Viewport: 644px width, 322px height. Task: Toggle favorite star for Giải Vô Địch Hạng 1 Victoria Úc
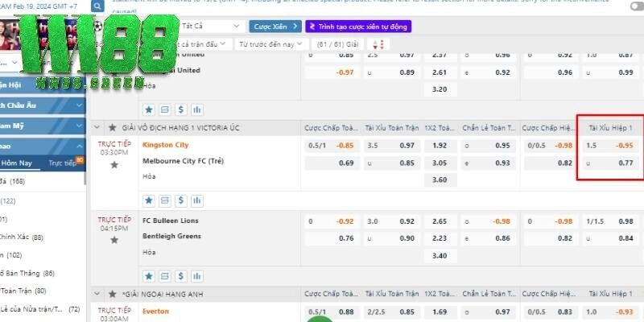(113, 127)
